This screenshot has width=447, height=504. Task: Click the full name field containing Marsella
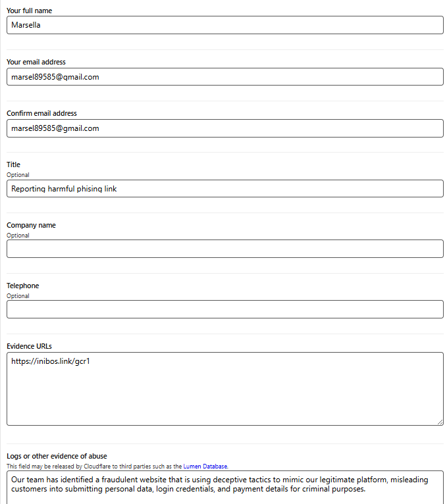pos(224,25)
